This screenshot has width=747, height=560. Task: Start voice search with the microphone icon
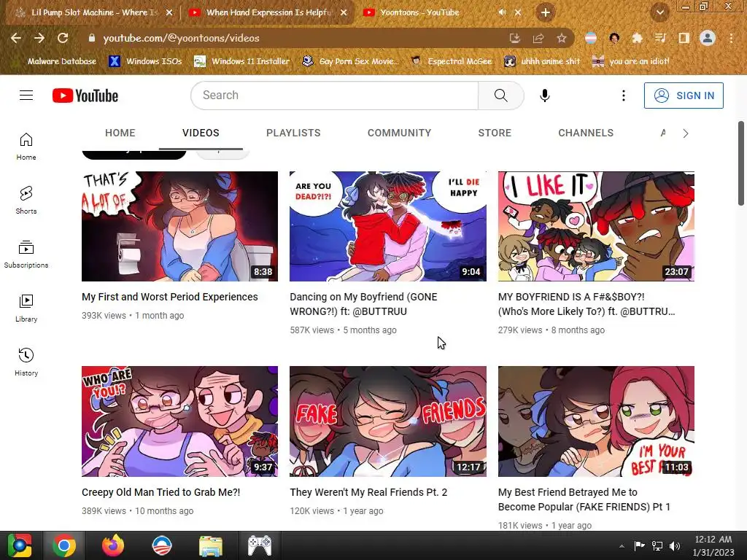[x=544, y=96]
